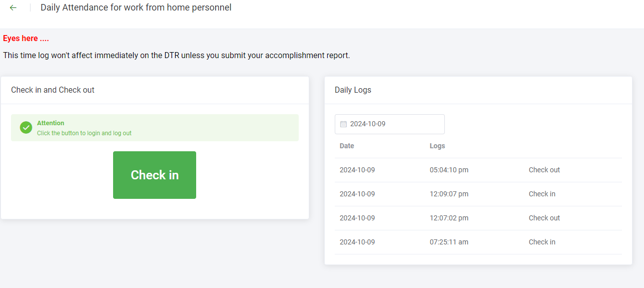644x288 pixels.
Task: Select the 12:07:02 pm log time
Action: point(449,218)
